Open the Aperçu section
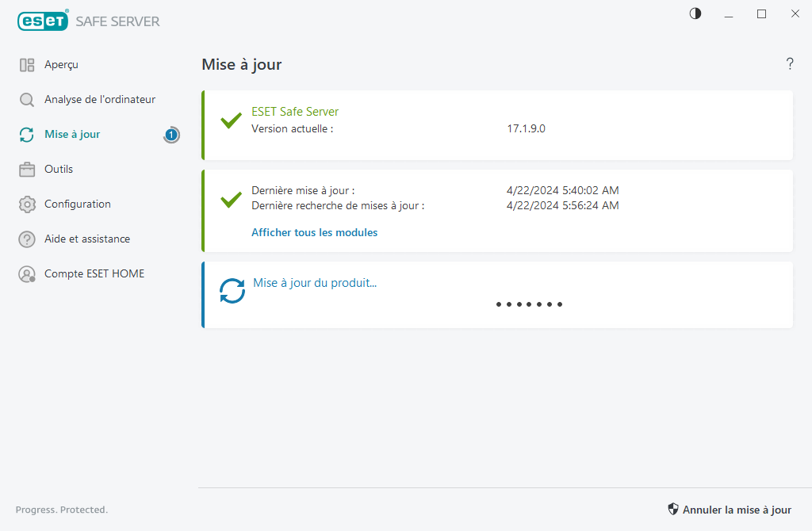The height and width of the screenshot is (531, 812). (x=61, y=65)
